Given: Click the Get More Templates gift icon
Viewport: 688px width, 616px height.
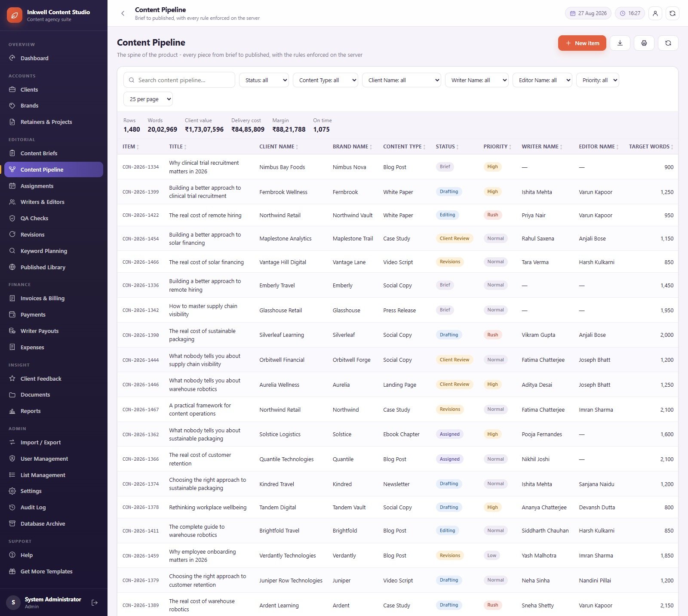Looking at the screenshot, I should click(x=12, y=571).
